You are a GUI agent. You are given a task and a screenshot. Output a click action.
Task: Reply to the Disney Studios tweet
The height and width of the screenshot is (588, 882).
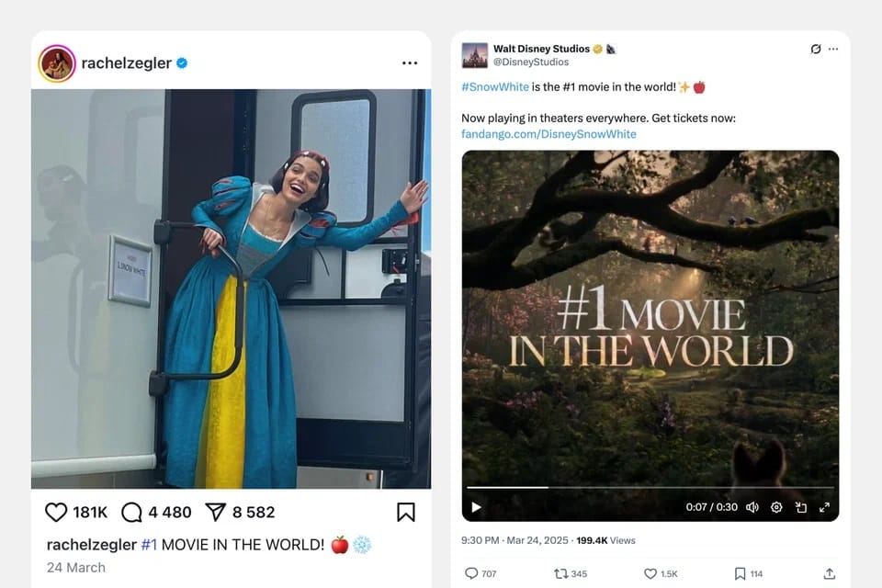point(471,573)
